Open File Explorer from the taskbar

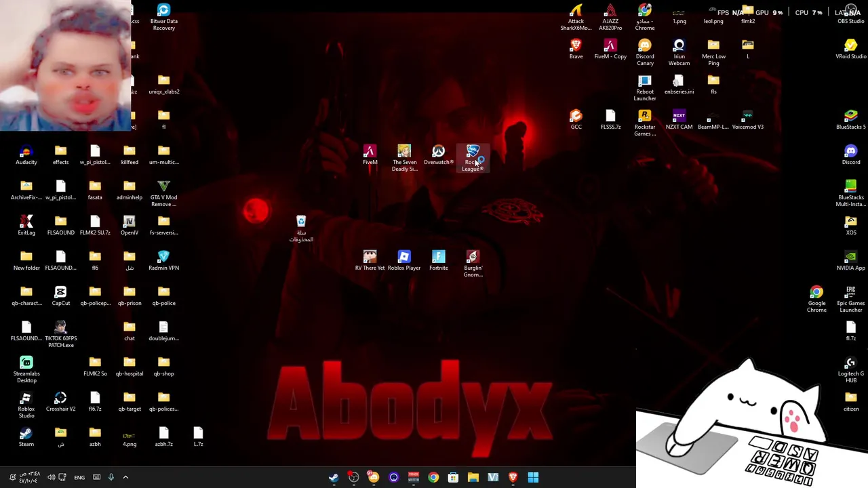473,477
